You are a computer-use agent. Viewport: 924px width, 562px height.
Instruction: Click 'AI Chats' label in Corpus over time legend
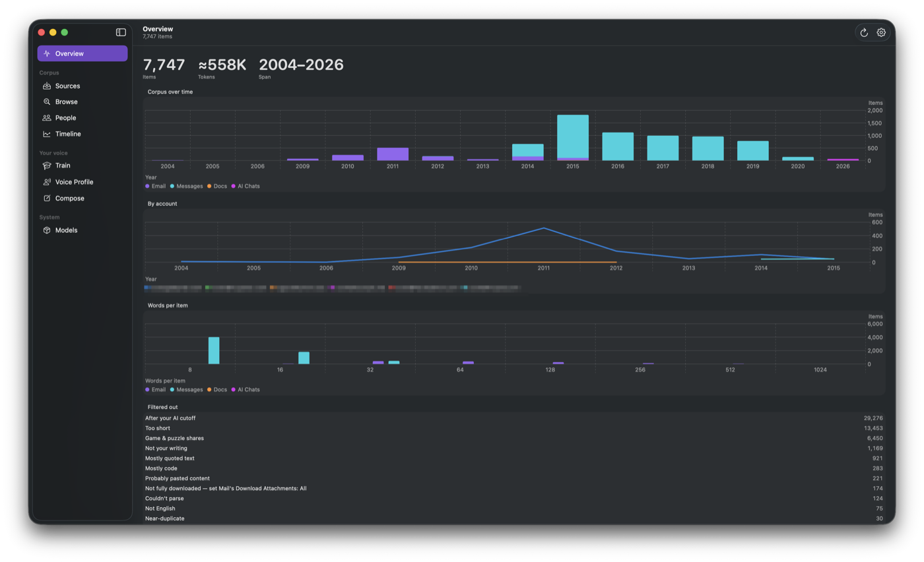click(x=249, y=186)
